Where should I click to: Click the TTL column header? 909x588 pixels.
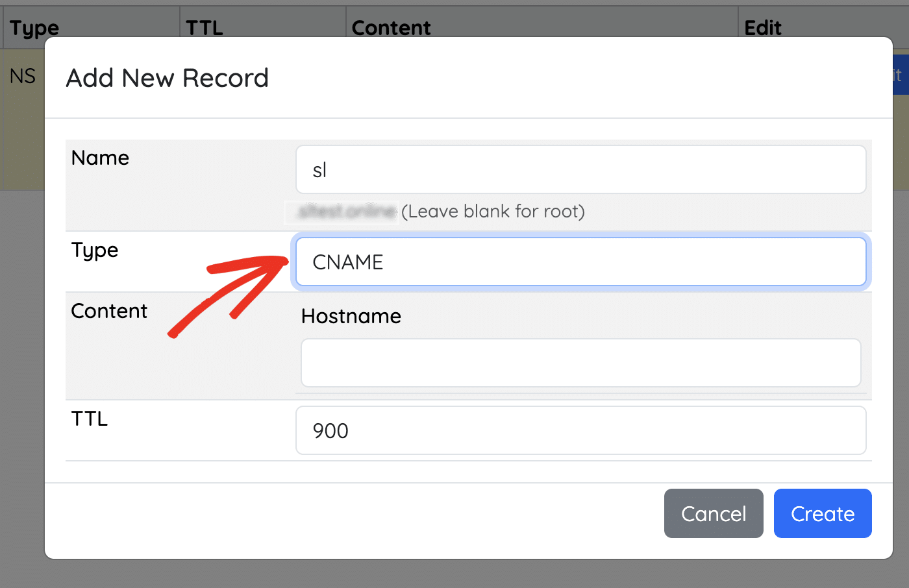(x=204, y=27)
